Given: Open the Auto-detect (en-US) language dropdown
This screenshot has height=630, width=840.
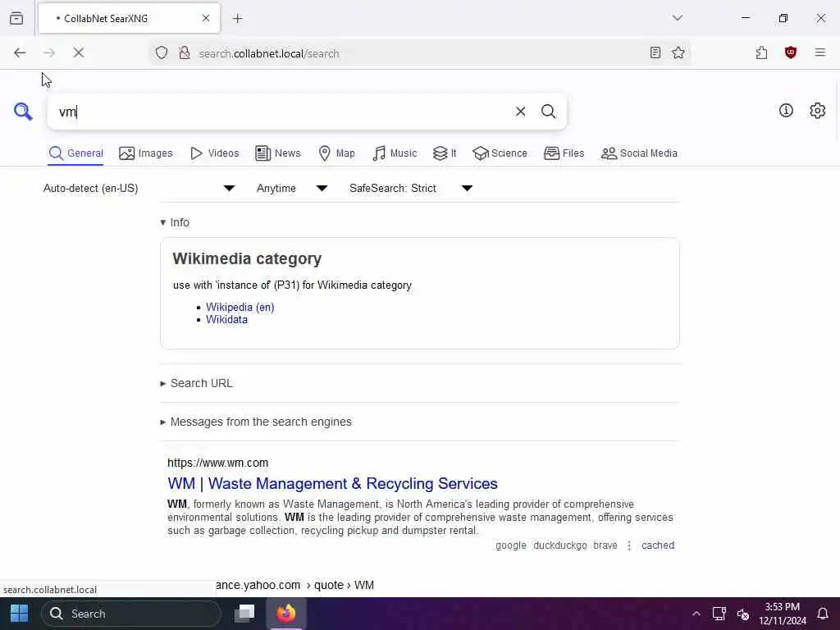Looking at the screenshot, I should pos(139,188).
